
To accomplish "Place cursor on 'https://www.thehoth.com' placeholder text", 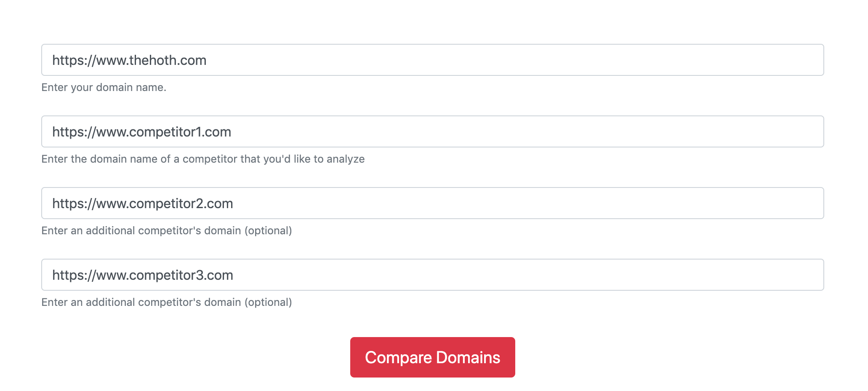I will click(129, 60).
